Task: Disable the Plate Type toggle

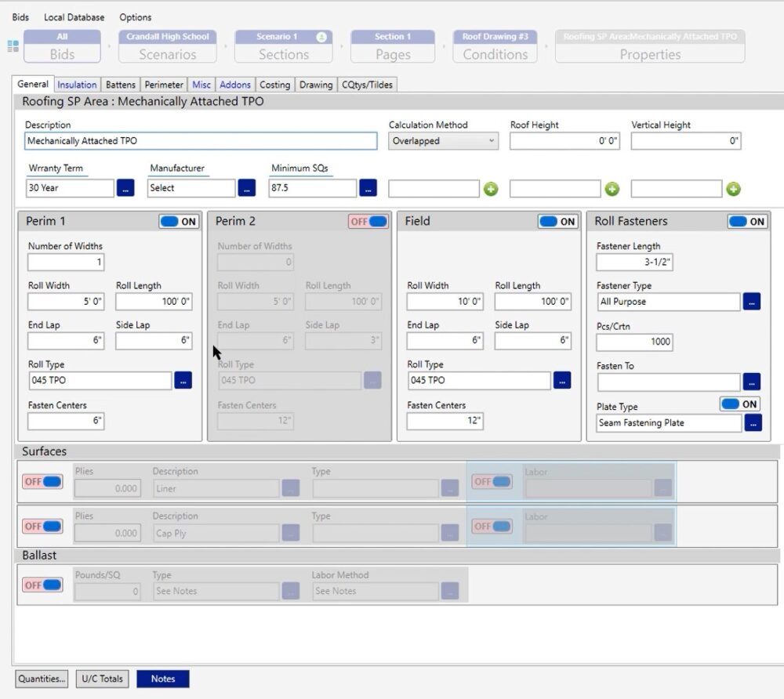Action: pyautogui.click(x=740, y=404)
